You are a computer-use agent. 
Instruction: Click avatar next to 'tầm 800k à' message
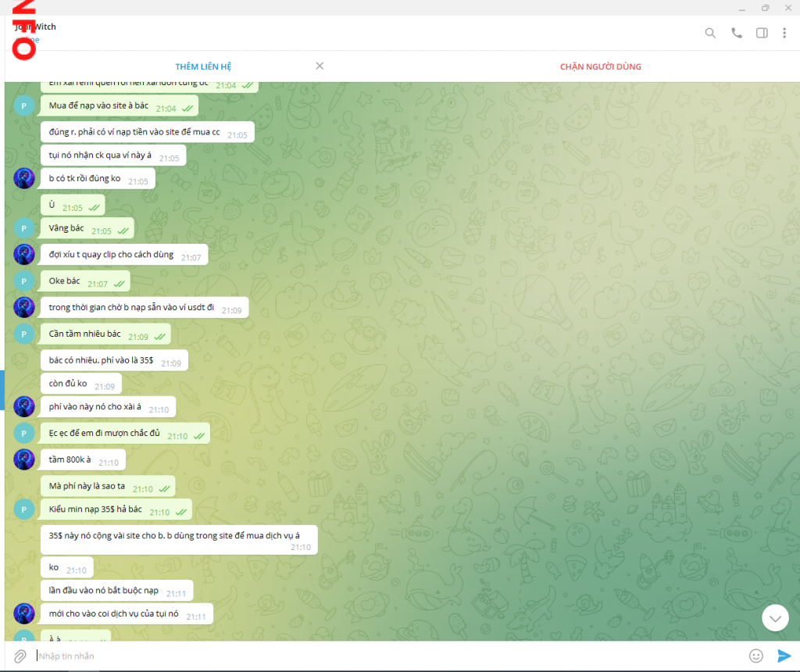tap(24, 459)
